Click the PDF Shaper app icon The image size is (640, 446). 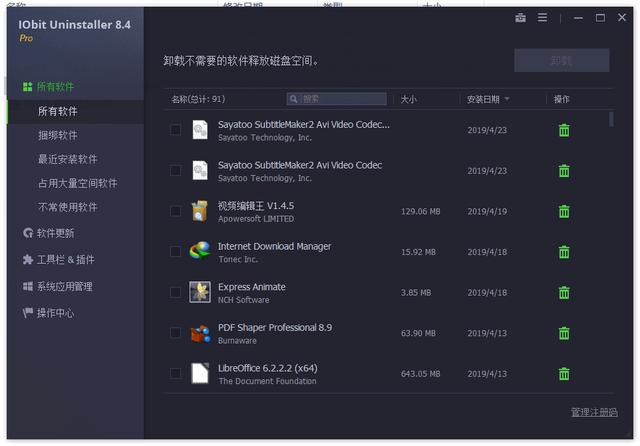(200, 333)
